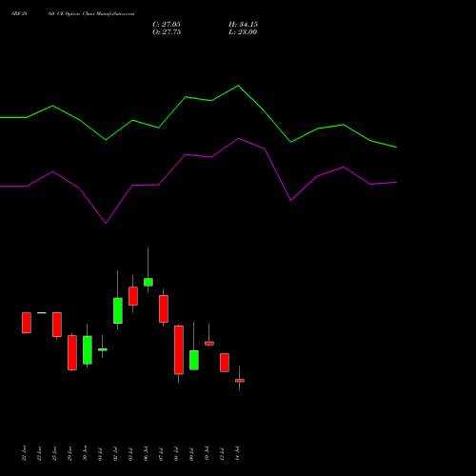
Task: Click the opening price value O: 27.75
Action: coord(167,32)
